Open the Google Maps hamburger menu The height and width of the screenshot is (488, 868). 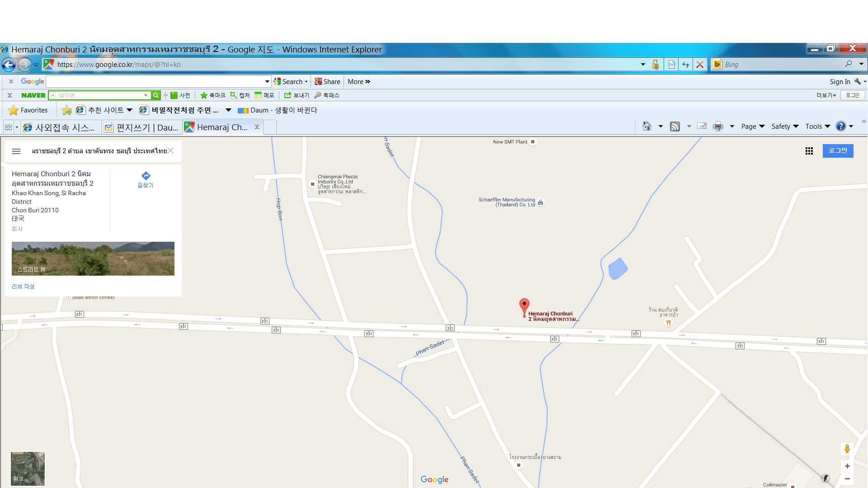point(16,151)
